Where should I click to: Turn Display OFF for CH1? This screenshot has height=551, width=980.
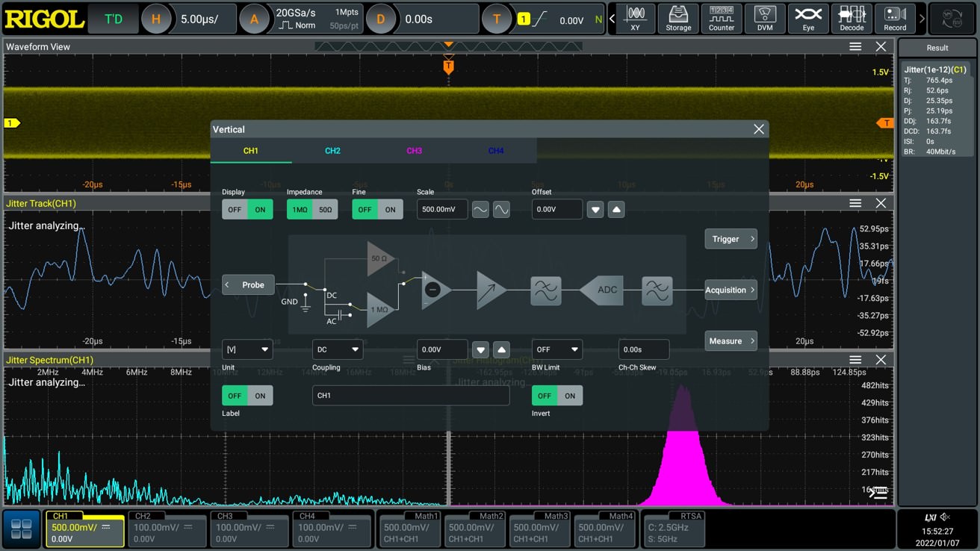[x=235, y=210]
